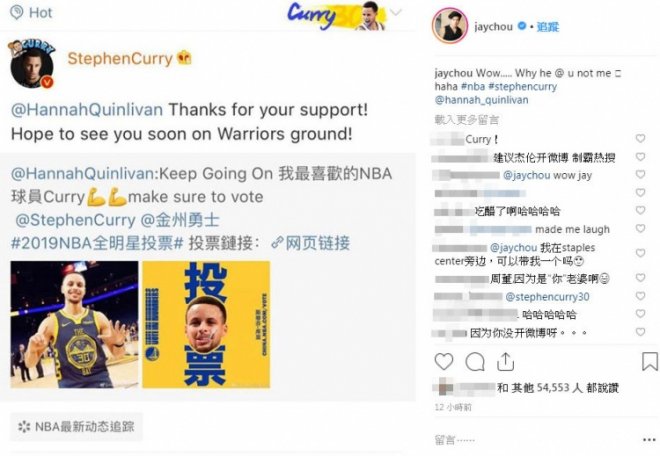Follow jaychou using the 追蹤 link
Screen dimensions: 660x456
coord(548,27)
